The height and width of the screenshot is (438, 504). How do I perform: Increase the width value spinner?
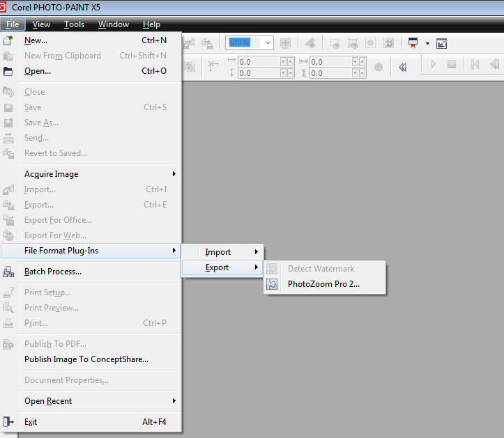point(362,61)
